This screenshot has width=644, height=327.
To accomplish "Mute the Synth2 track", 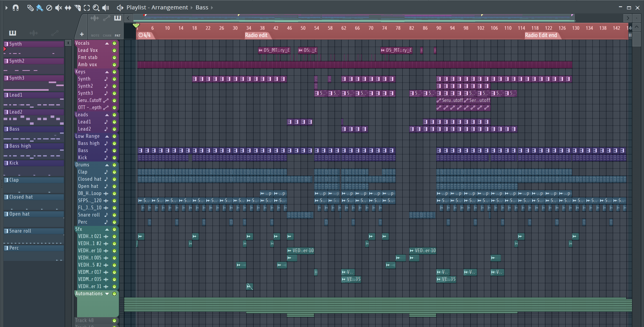I will (x=114, y=86).
